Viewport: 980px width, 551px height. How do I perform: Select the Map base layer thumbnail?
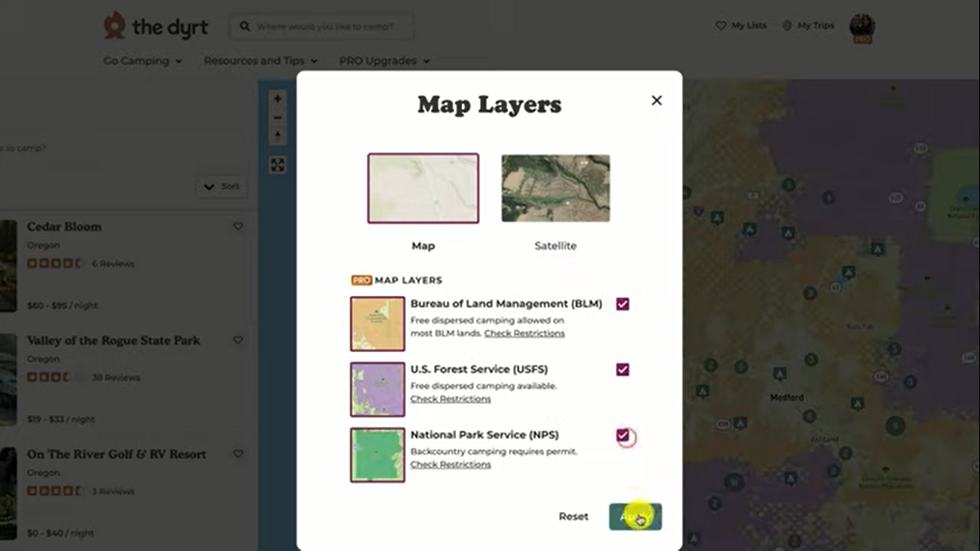pos(423,188)
